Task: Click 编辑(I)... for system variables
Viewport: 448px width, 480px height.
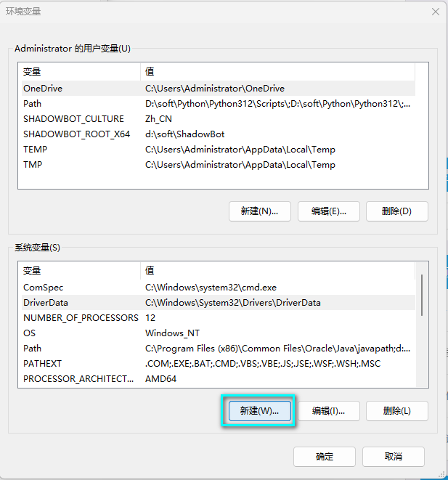Action: 329,411
